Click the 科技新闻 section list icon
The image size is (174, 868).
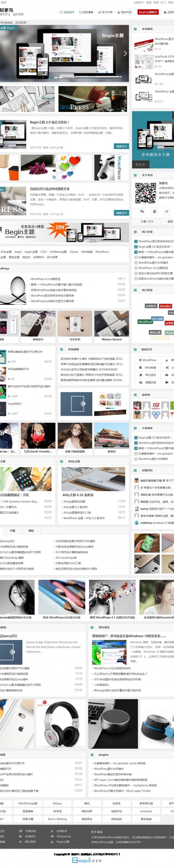[x=61, y=350]
